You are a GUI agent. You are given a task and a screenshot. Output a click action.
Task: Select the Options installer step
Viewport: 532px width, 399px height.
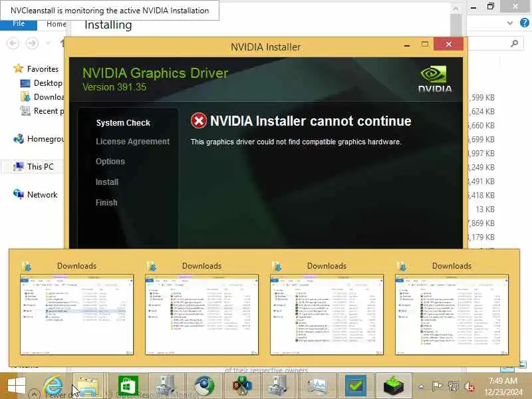(110, 162)
